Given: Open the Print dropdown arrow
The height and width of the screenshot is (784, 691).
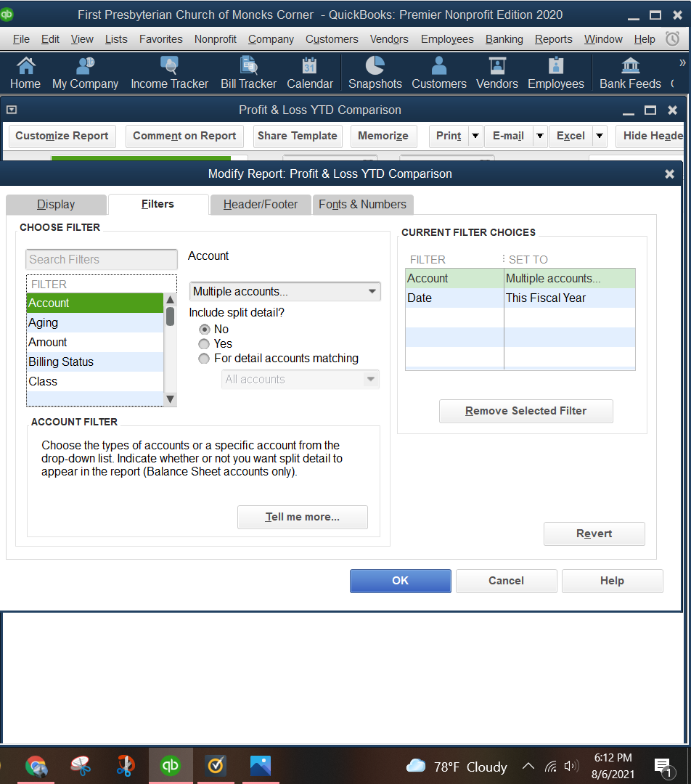Looking at the screenshot, I should pyautogui.click(x=475, y=136).
